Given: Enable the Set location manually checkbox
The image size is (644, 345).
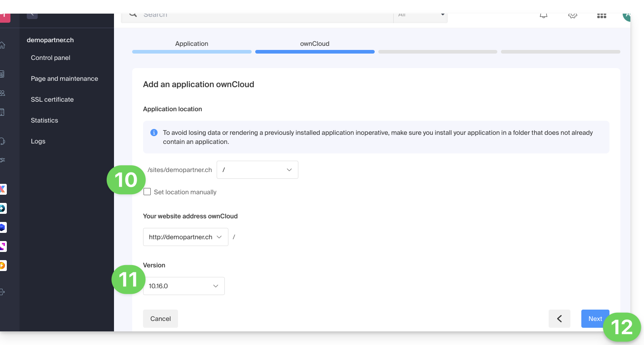Looking at the screenshot, I should pyautogui.click(x=147, y=192).
